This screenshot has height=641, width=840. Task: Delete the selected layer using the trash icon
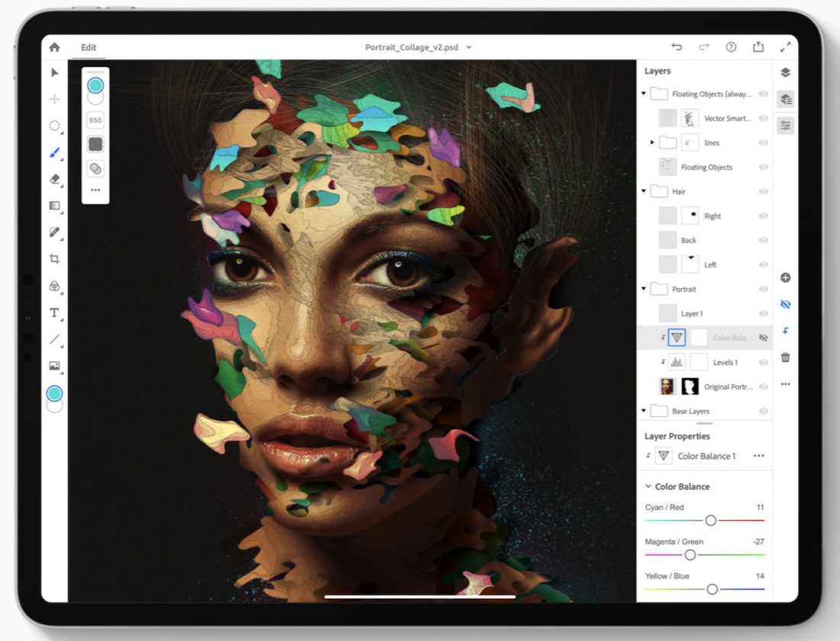786,357
